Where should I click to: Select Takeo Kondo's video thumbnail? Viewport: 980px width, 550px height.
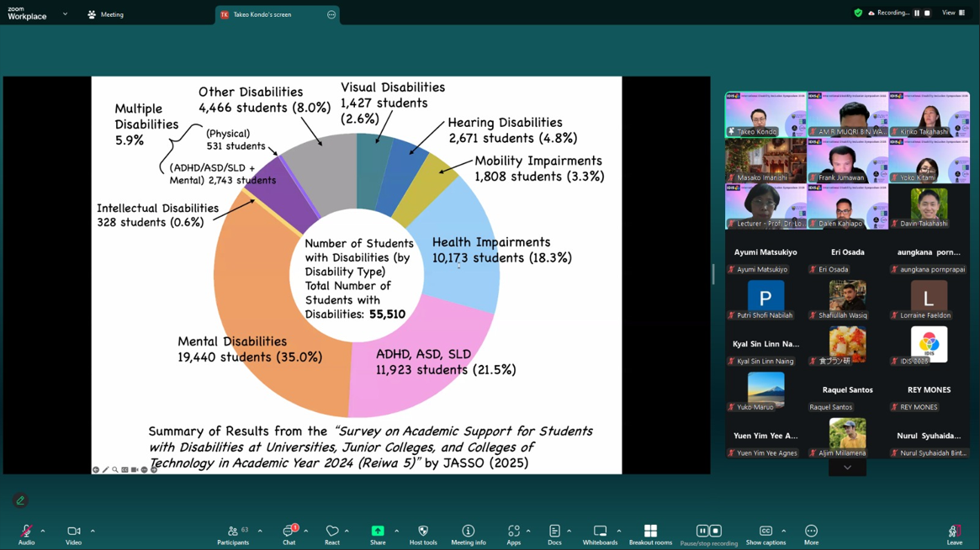pos(765,115)
